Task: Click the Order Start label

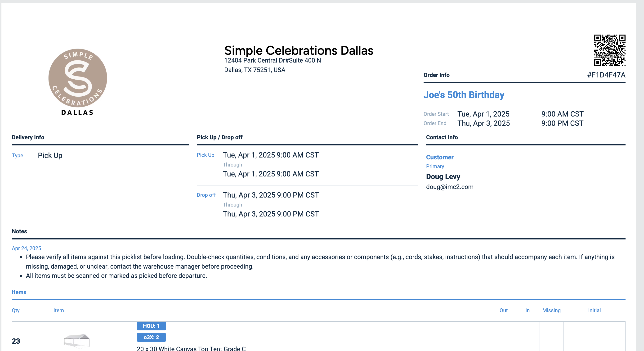Action: click(x=436, y=114)
